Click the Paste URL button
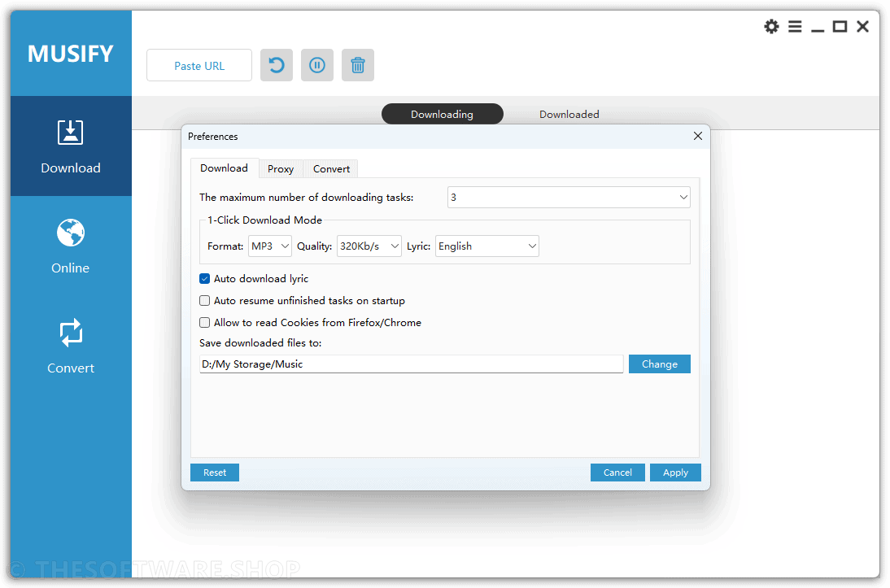Screen dimensions: 890x588 (x=199, y=65)
